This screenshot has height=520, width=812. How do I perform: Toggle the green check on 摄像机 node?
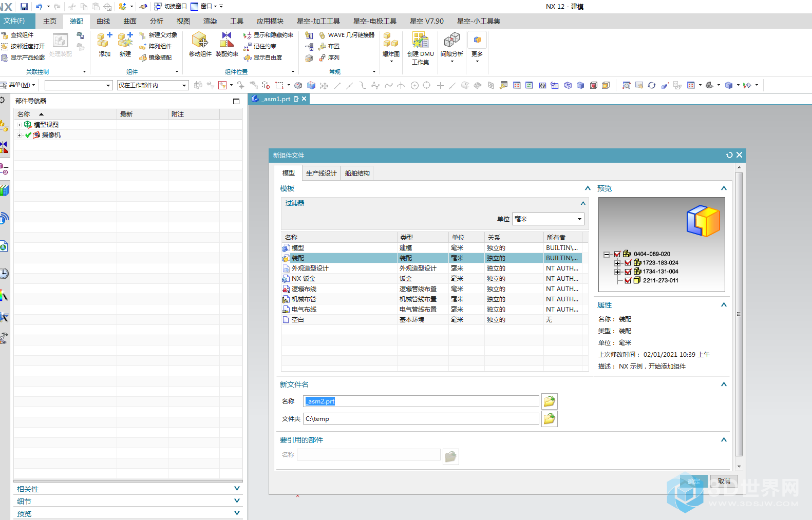(x=28, y=135)
